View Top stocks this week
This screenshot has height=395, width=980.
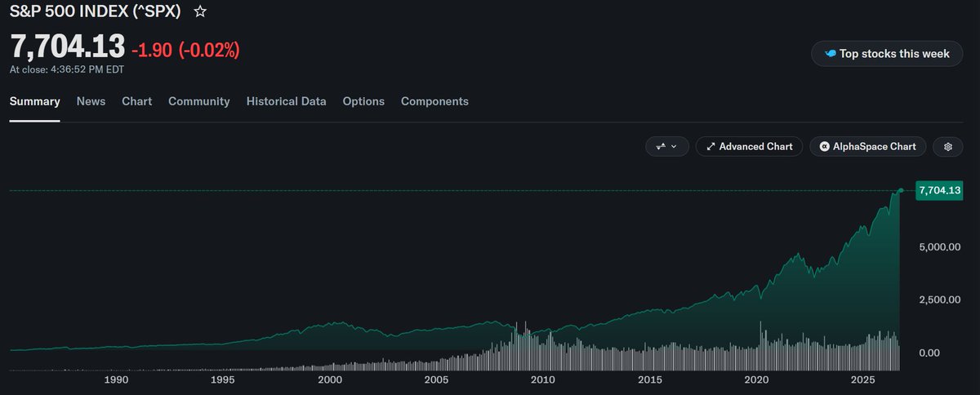[x=887, y=54]
